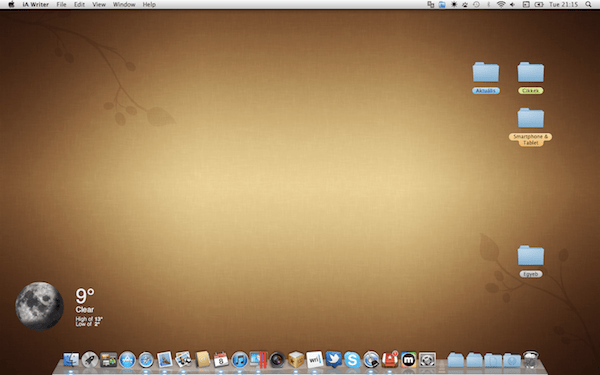Open the Trash in the dock

(x=530, y=360)
